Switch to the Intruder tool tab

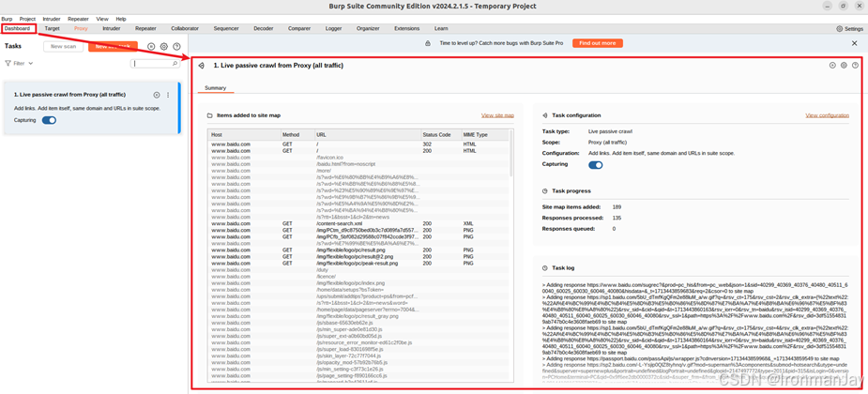(112, 28)
